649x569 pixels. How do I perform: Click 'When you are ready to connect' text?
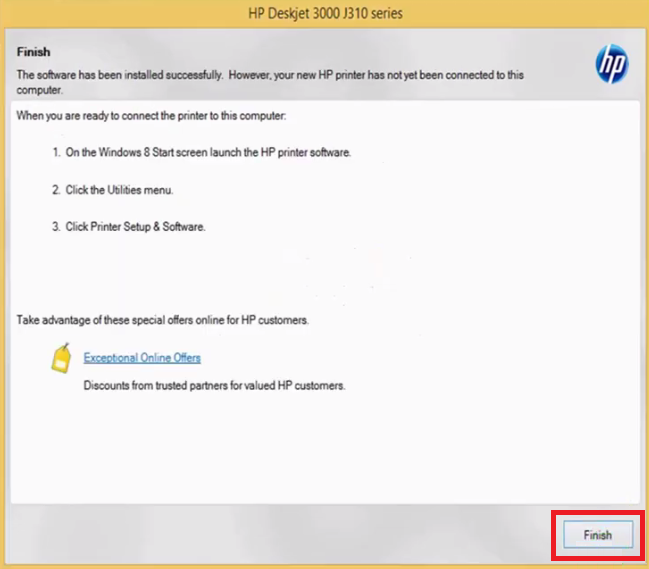(151, 115)
